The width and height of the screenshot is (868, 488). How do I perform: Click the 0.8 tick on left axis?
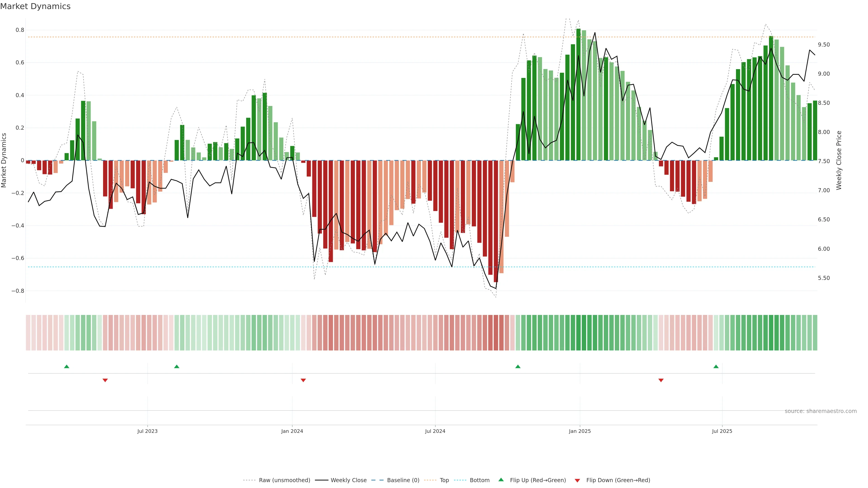[20, 30]
